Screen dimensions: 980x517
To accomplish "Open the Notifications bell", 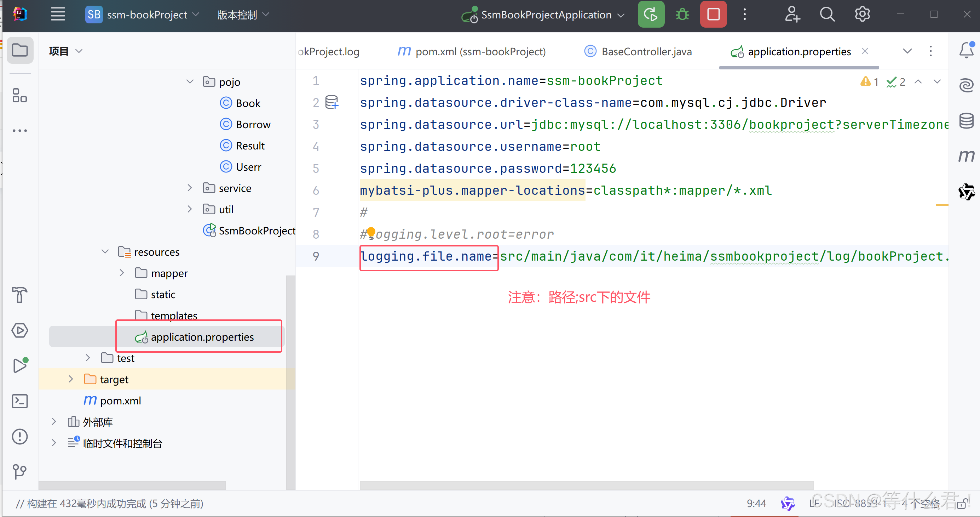I will [x=966, y=50].
